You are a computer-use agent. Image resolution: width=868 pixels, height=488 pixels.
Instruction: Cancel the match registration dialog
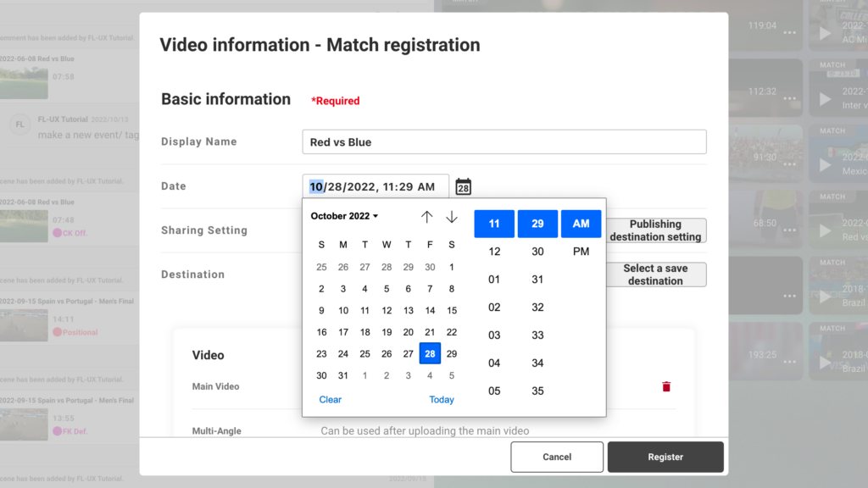click(557, 457)
